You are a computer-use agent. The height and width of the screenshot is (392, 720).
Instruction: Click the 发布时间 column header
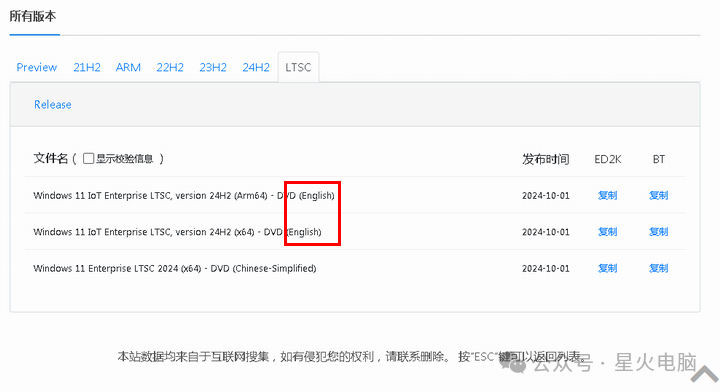pos(546,159)
